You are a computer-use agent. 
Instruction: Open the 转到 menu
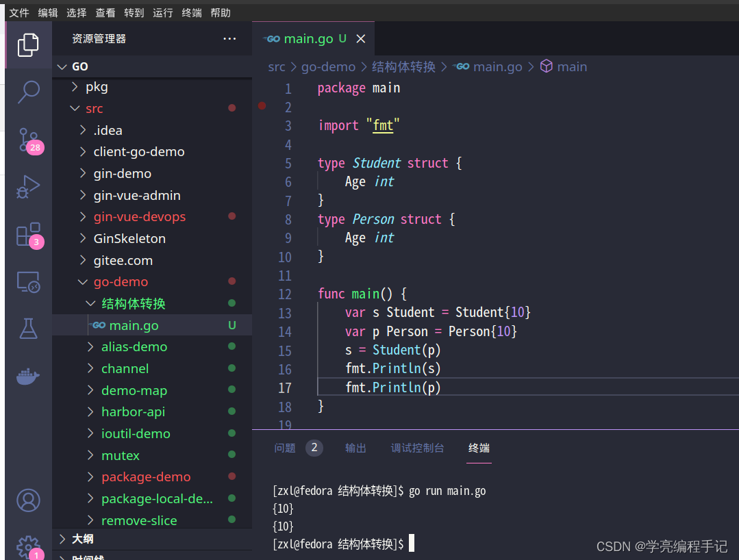134,13
